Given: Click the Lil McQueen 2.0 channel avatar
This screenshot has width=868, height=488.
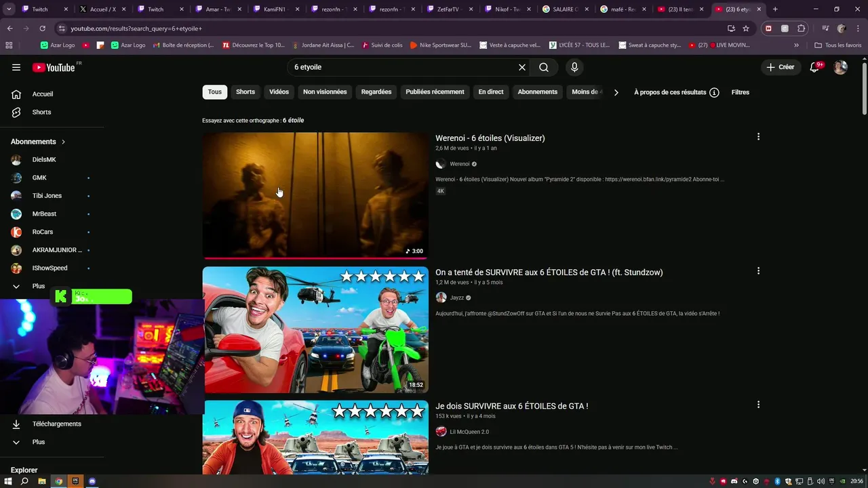Looking at the screenshot, I should pos(441,432).
